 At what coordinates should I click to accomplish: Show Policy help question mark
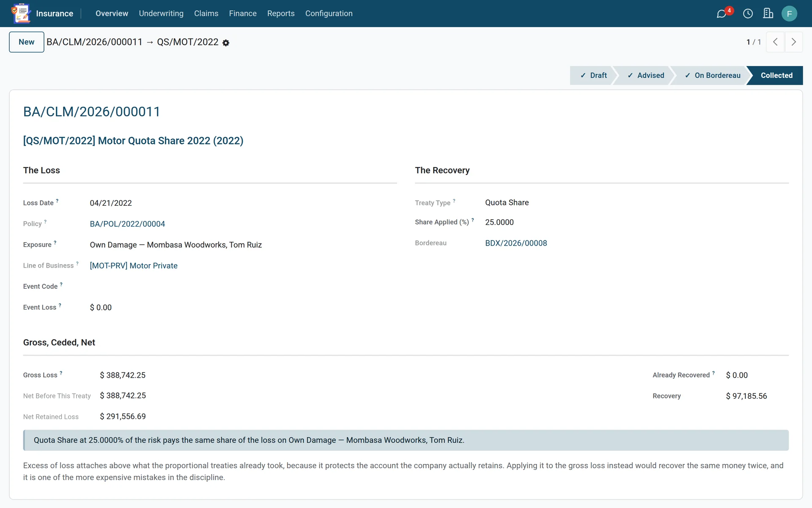(x=45, y=221)
